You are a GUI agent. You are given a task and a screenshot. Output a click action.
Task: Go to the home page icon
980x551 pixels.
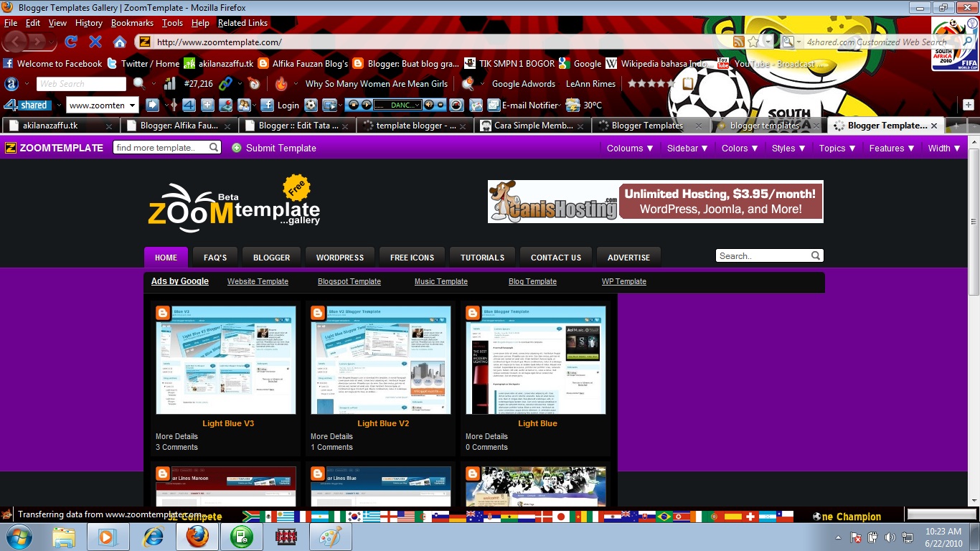pos(120,42)
